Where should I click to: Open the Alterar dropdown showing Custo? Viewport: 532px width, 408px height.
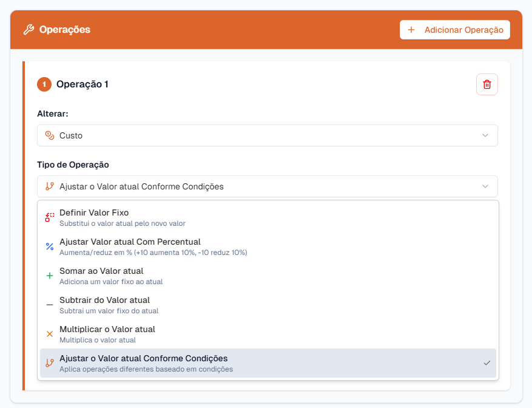[x=267, y=135]
